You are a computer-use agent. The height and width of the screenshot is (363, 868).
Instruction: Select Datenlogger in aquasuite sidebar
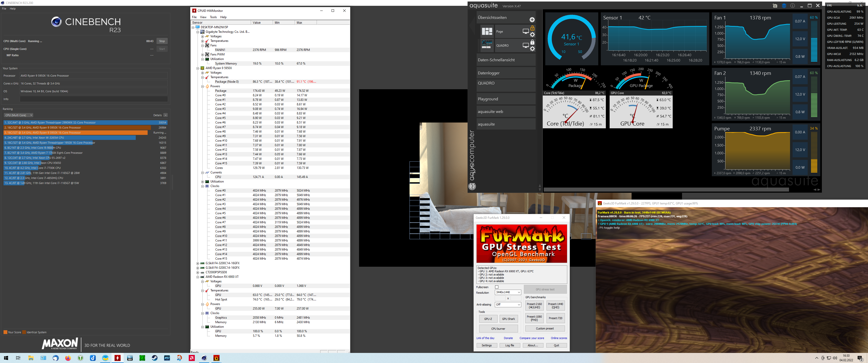[x=489, y=73]
